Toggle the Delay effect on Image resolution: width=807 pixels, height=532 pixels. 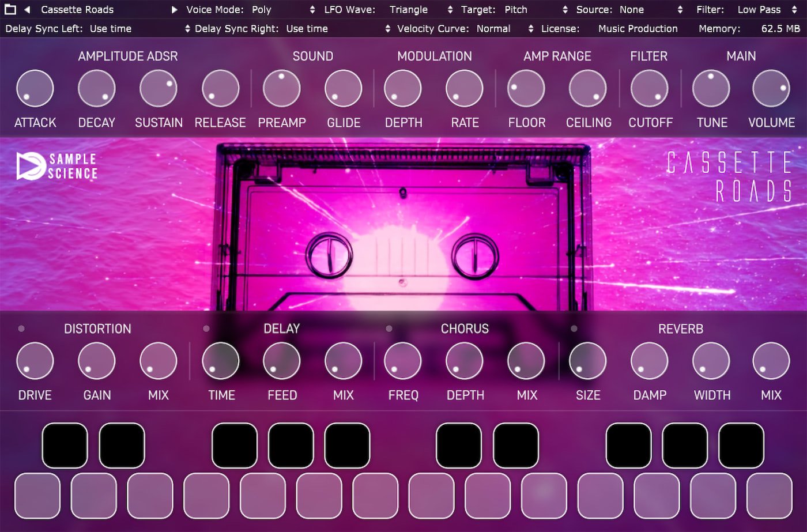click(x=206, y=329)
